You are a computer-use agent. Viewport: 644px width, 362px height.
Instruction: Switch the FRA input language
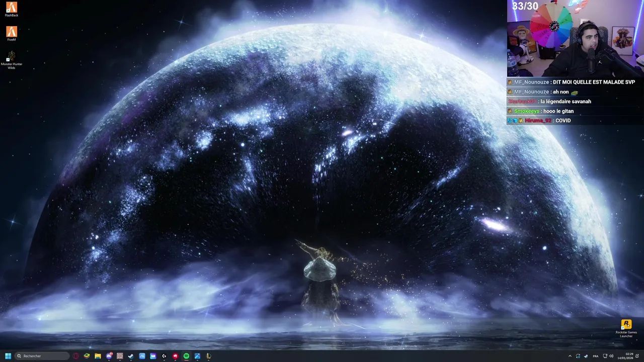click(x=596, y=356)
